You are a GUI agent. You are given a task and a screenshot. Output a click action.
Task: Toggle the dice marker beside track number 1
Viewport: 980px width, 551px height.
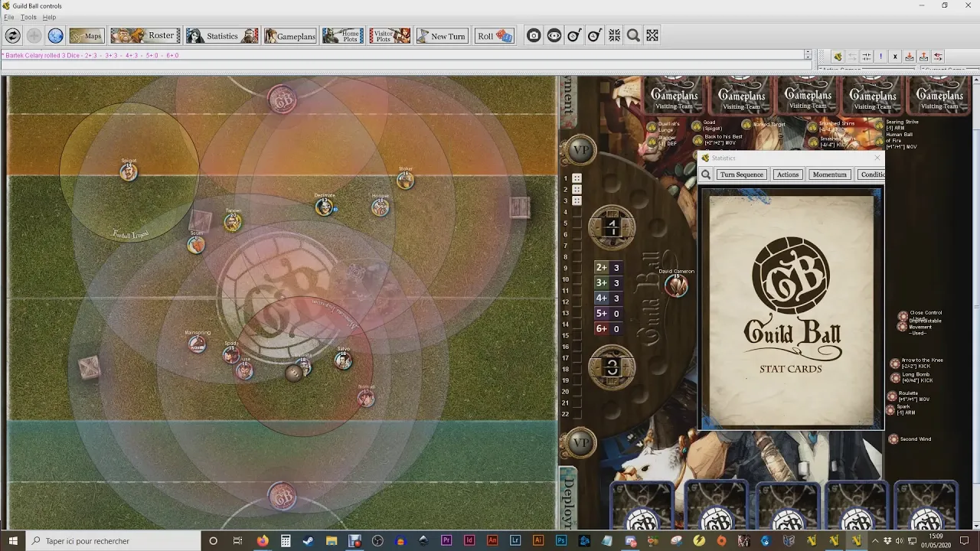(577, 178)
